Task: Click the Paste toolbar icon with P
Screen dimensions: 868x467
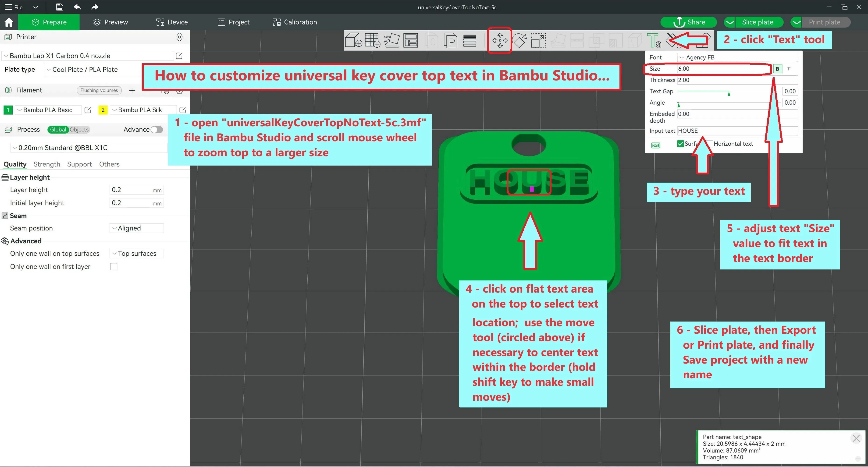Action: [451, 40]
